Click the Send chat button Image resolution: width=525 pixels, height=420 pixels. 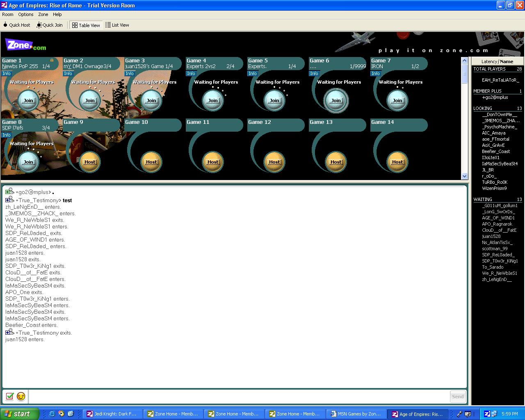point(458,396)
